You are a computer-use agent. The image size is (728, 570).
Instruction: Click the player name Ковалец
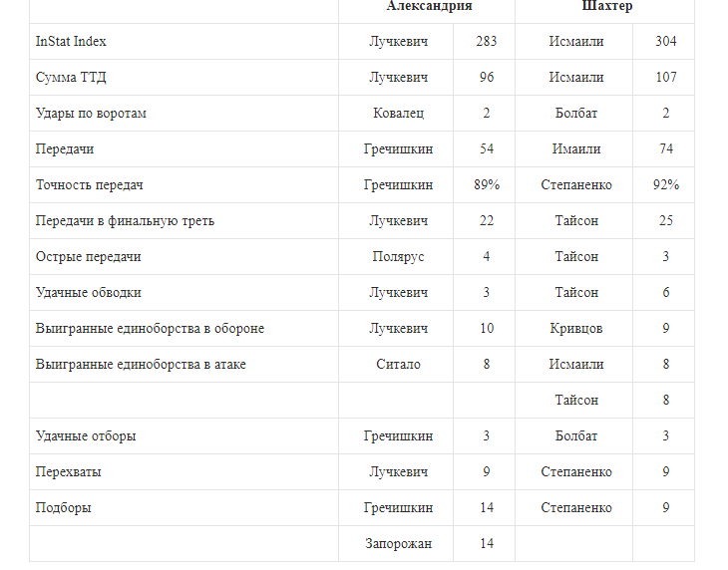[x=398, y=114]
